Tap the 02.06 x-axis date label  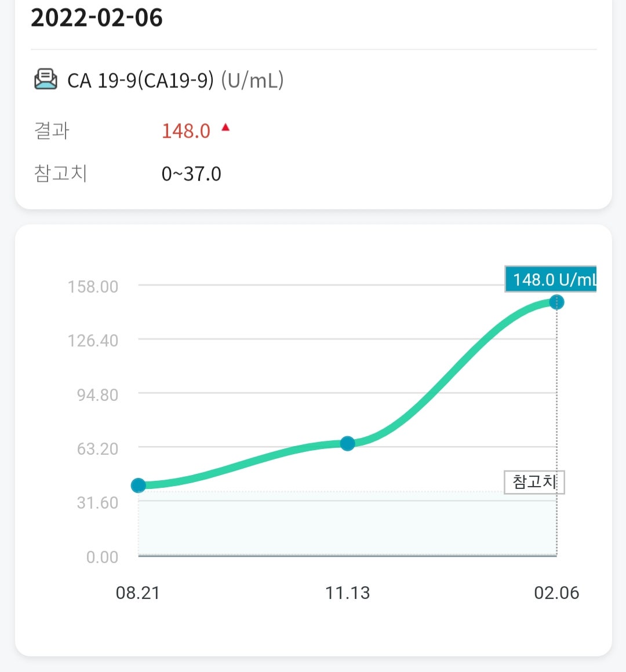click(x=556, y=593)
